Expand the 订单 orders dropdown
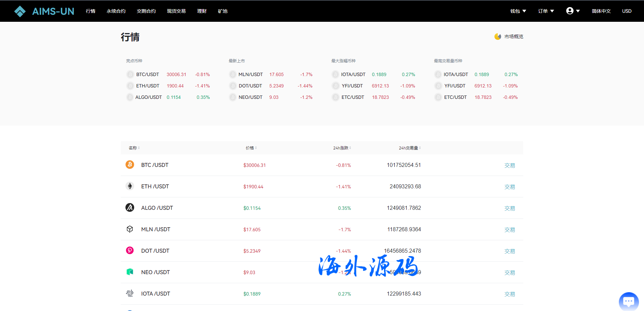The height and width of the screenshot is (311, 644). tap(546, 11)
